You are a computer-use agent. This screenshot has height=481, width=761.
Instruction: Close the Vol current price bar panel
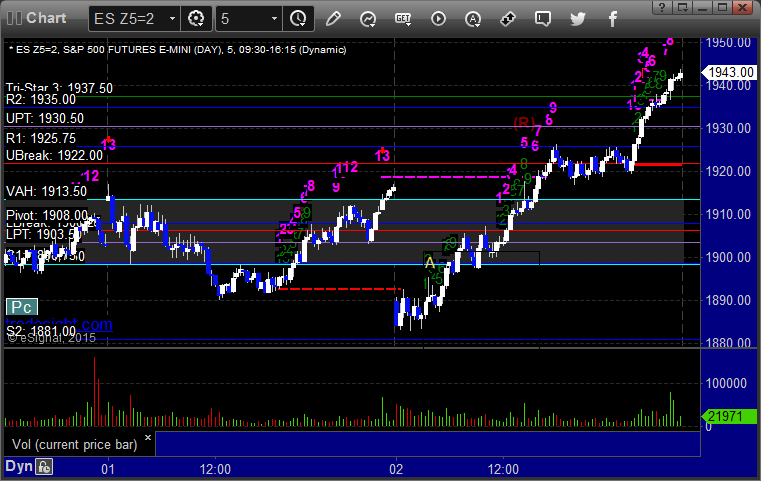[148, 437]
